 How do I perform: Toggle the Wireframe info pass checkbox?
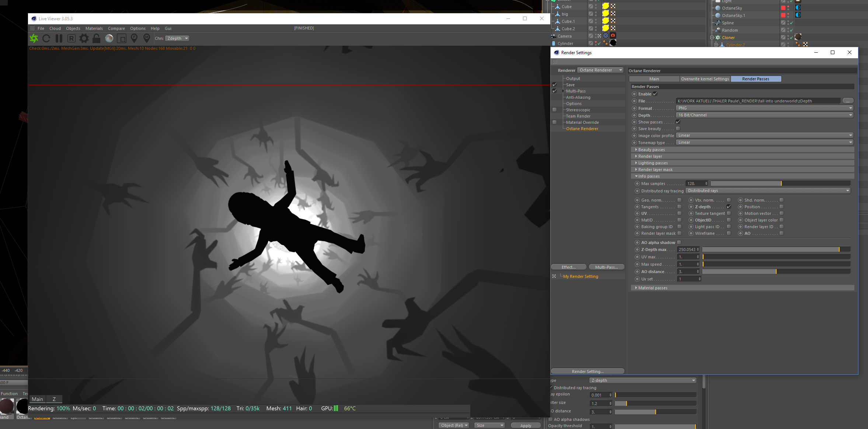(x=729, y=233)
